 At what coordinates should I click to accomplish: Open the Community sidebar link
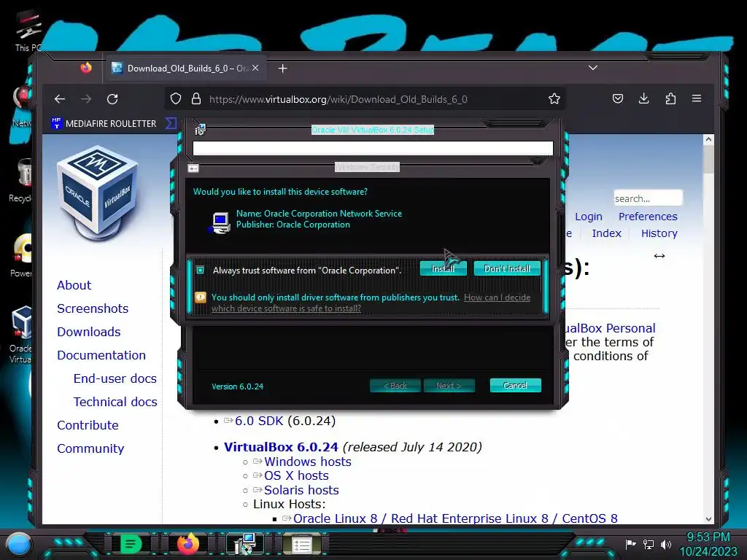coord(90,448)
